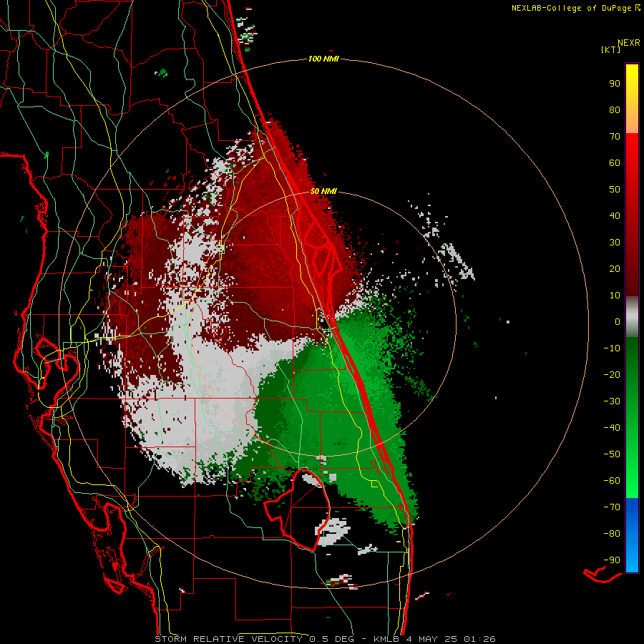The image size is (644, 644).
Task: Click the '[KT]' unit label
Action: tap(610, 49)
